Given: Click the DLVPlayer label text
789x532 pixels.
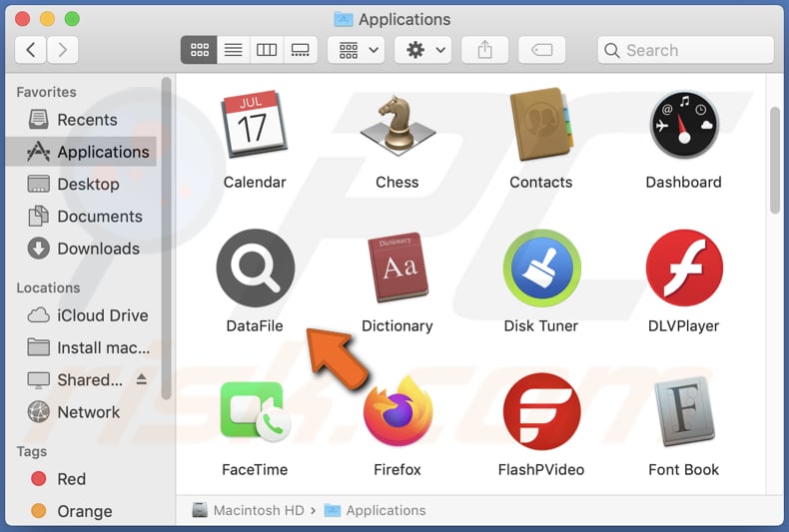Looking at the screenshot, I should point(683,325).
